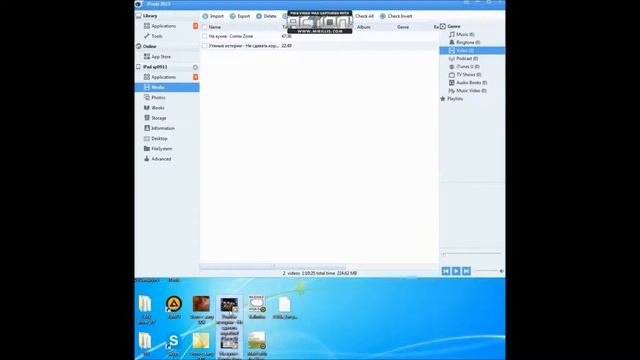640x360 pixels.
Task: Click the round icon beside iPad device name
Action: click(195, 67)
